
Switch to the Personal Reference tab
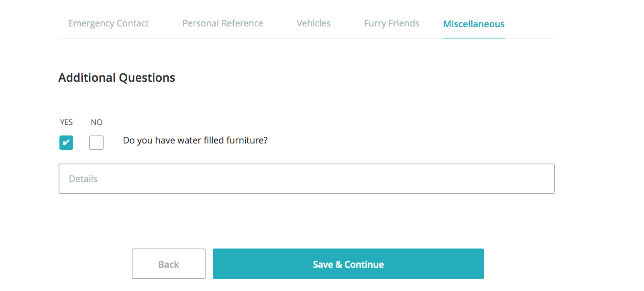coord(223,24)
